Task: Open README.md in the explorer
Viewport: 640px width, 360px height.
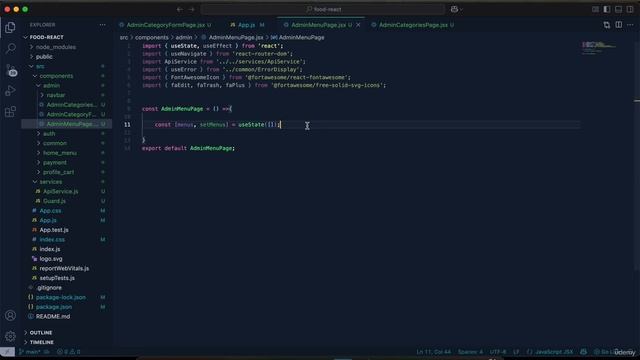Action: (x=53, y=316)
